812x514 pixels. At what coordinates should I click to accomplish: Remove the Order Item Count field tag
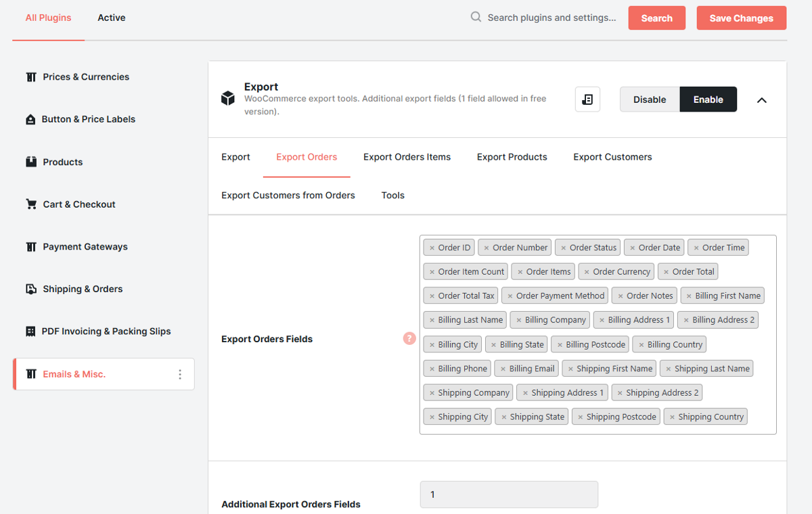(x=432, y=272)
